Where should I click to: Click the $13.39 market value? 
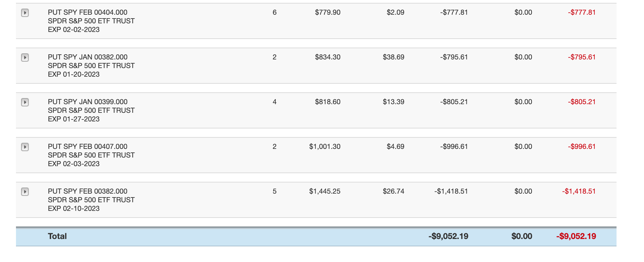click(x=393, y=102)
